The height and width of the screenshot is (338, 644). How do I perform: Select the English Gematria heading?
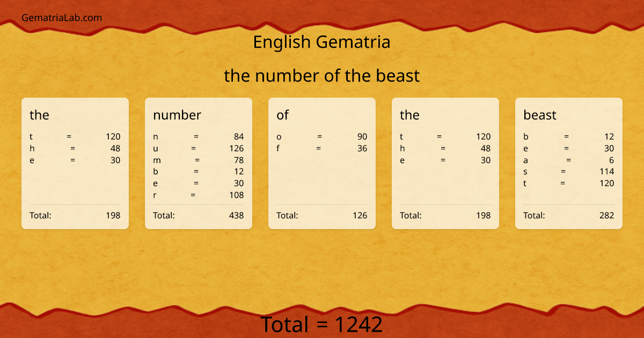point(321,42)
